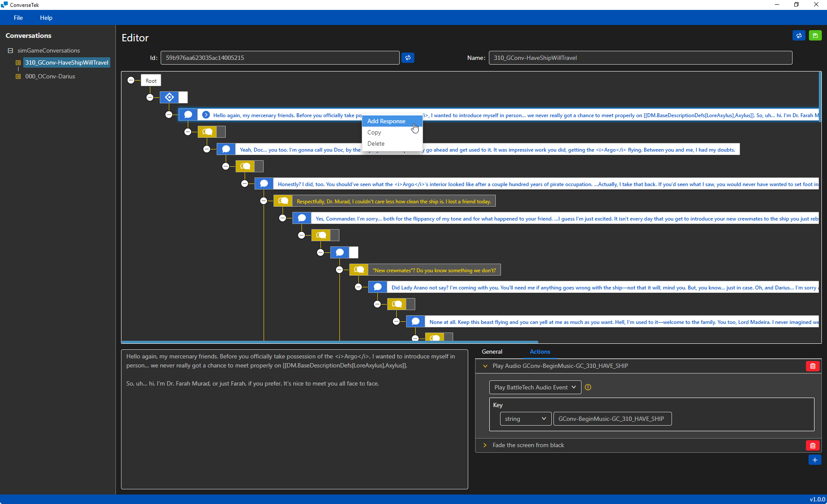827x504 pixels.
Task: Select Add Response from context menu
Action: (386, 121)
